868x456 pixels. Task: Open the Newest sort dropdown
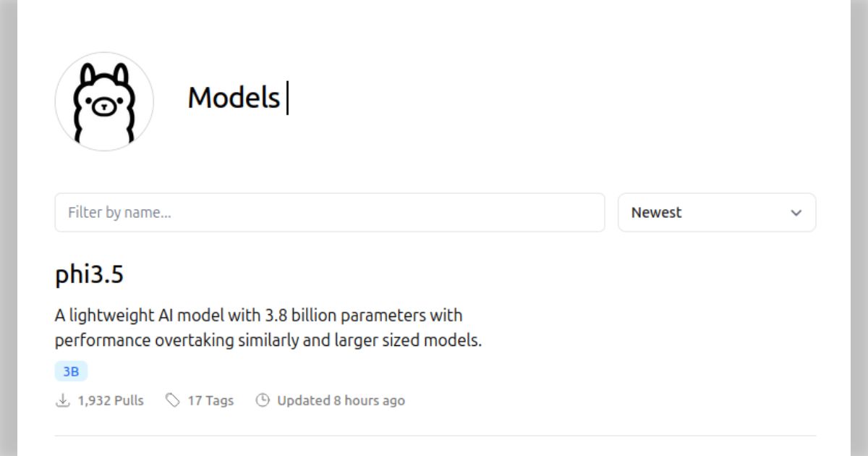(716, 213)
